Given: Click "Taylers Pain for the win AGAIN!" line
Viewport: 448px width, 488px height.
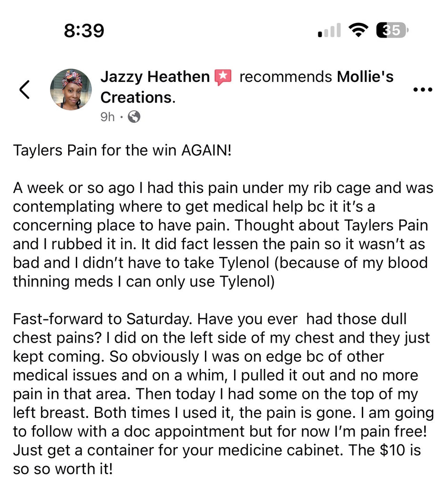Looking at the screenshot, I should [x=122, y=151].
